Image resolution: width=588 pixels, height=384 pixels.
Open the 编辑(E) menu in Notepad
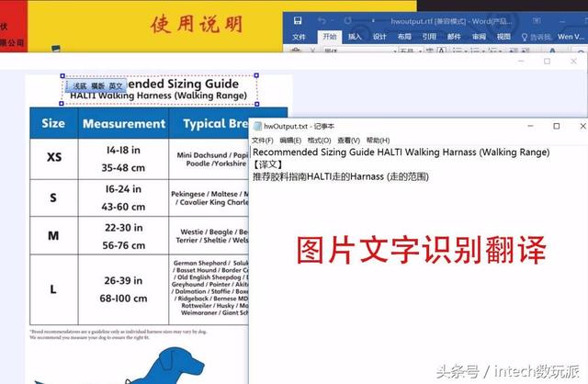pos(290,141)
